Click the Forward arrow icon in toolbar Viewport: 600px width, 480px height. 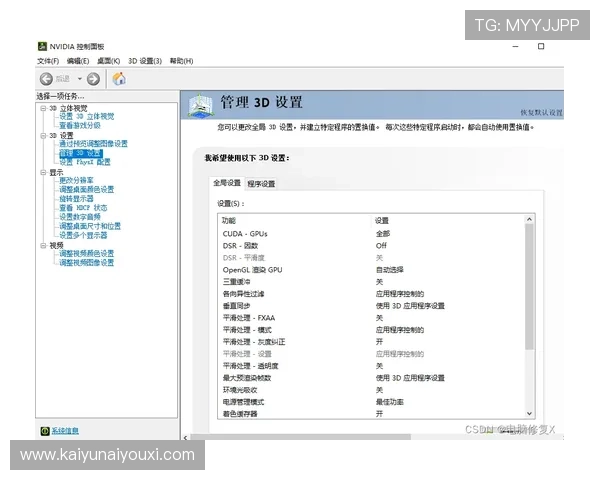pos(93,79)
